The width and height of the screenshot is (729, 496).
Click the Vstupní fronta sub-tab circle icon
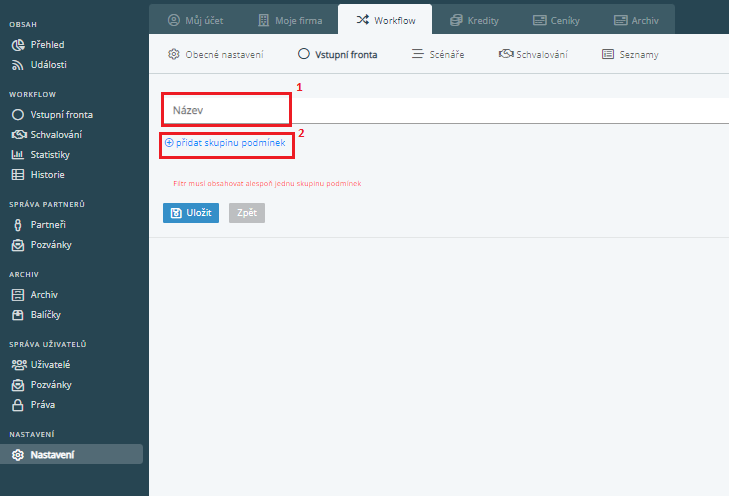point(304,54)
